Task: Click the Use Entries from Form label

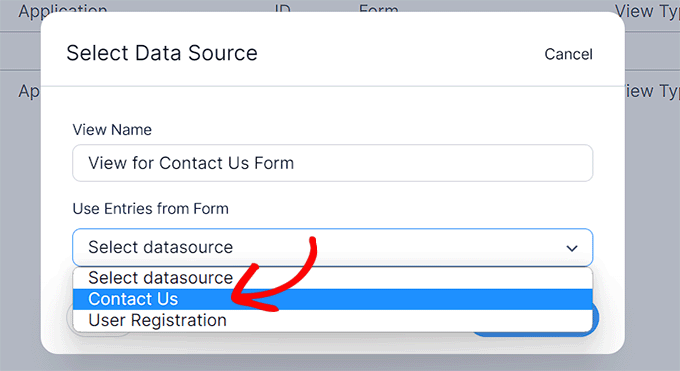Action: click(x=150, y=209)
